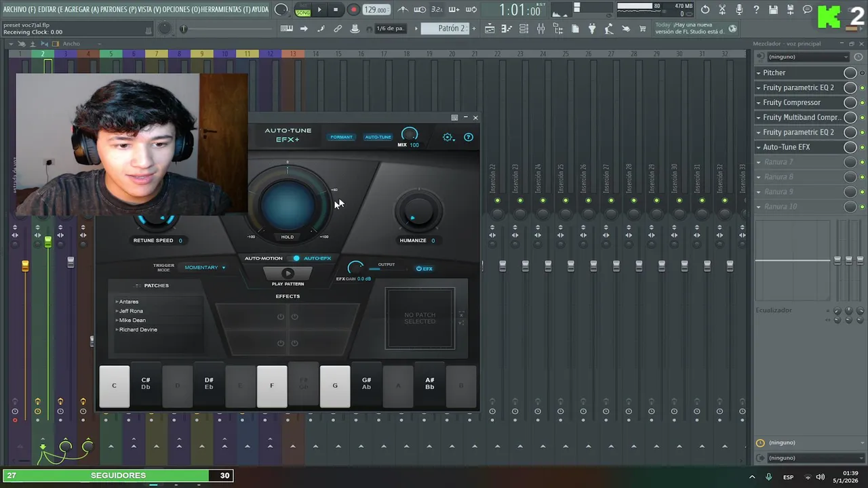The image size is (868, 488).
Task: Open the Trigger Mode MOMENTARY dropdown
Action: 205,268
